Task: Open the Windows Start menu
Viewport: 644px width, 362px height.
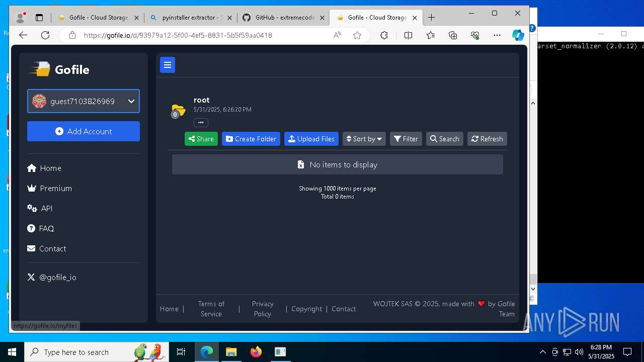Action: tap(12, 352)
